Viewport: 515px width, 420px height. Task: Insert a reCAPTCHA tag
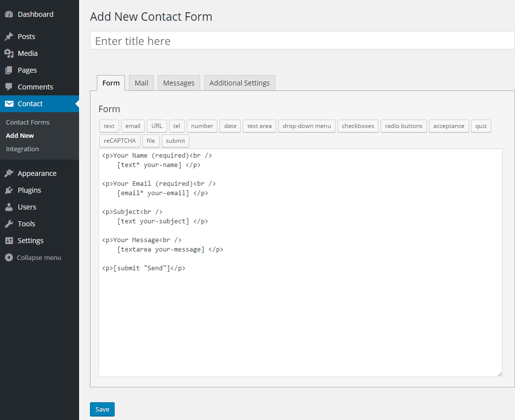tap(119, 141)
